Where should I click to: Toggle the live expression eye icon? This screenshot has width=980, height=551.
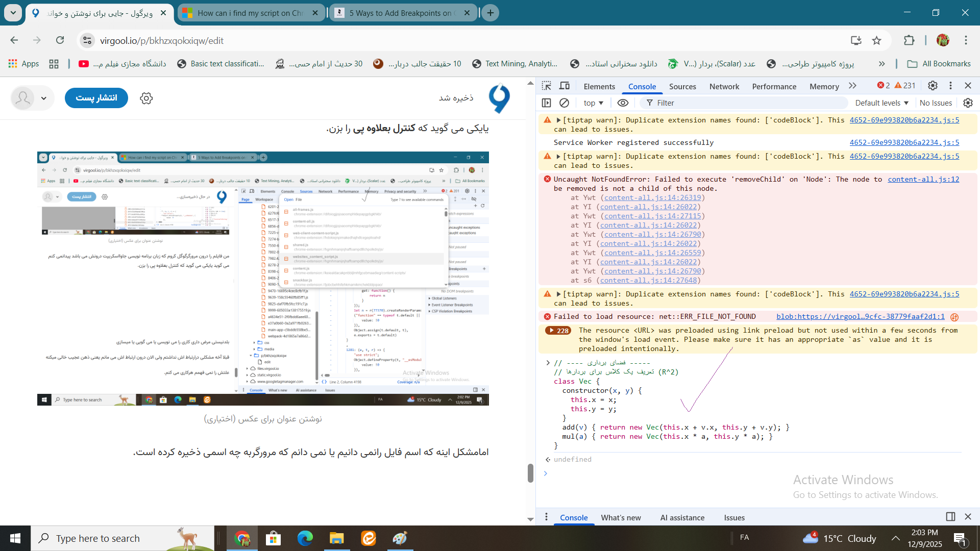pos(623,103)
